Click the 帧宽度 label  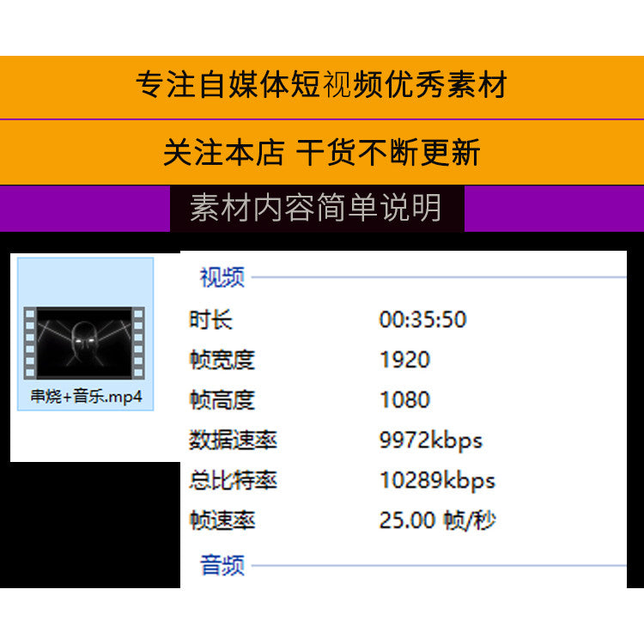click(222, 360)
